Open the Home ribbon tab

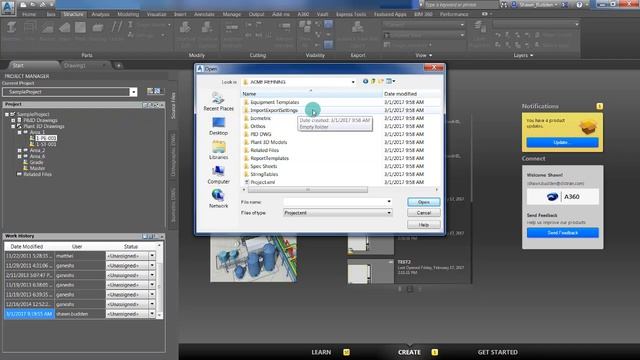click(x=29, y=14)
